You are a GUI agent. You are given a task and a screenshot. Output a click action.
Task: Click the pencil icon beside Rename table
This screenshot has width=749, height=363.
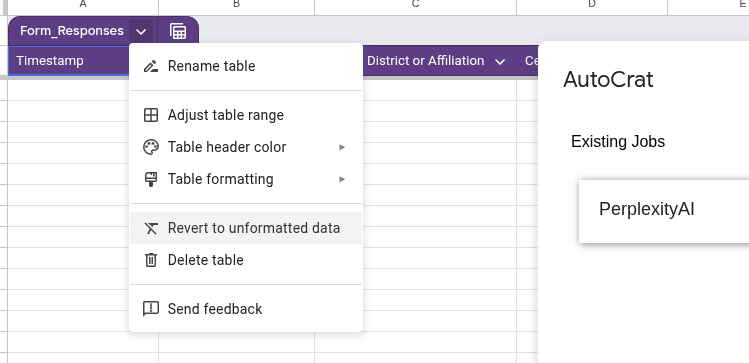click(151, 66)
